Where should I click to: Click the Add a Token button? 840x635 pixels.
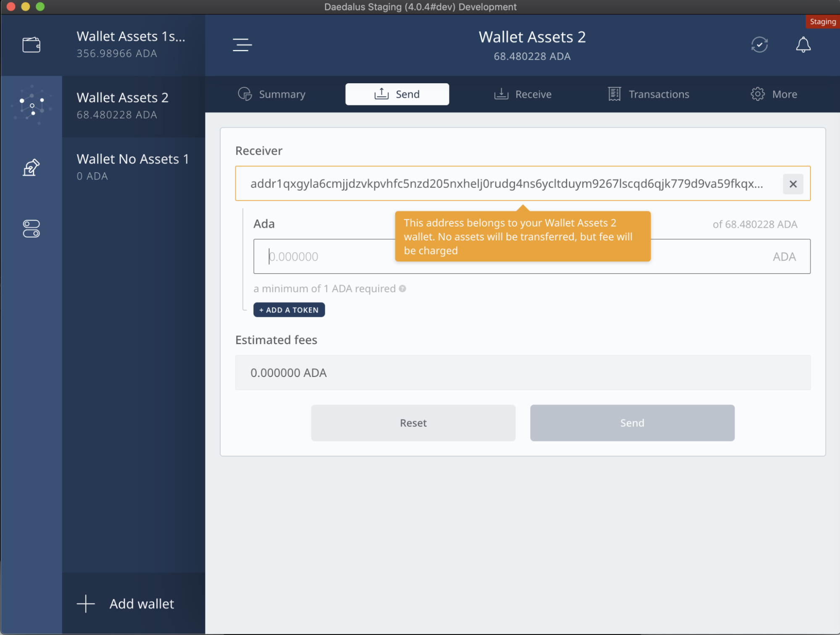pyautogui.click(x=289, y=310)
